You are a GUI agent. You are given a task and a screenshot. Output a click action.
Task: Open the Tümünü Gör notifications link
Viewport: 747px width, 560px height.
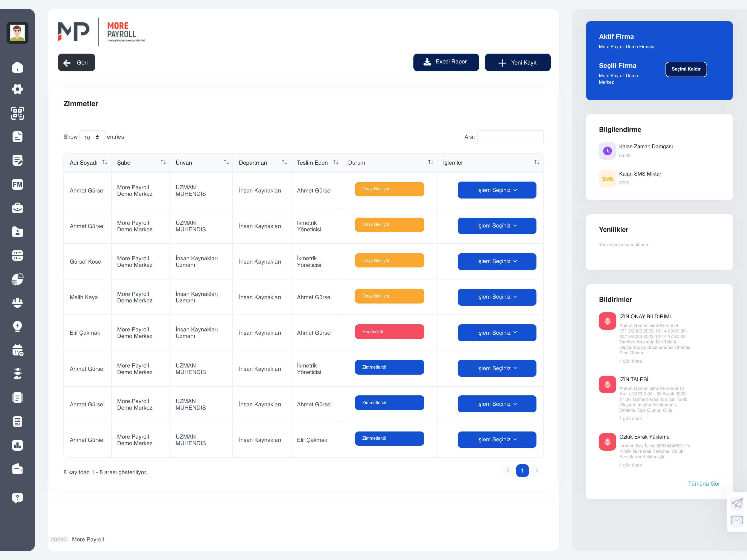click(704, 484)
